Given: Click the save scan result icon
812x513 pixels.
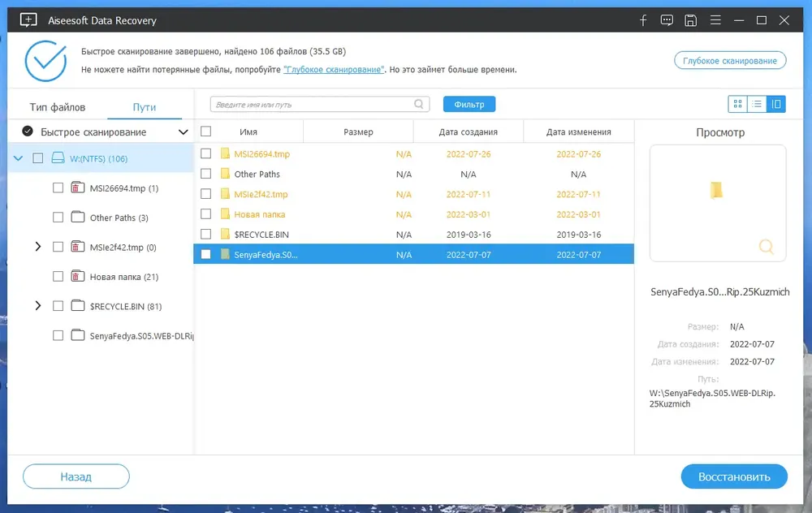Looking at the screenshot, I should [690, 21].
